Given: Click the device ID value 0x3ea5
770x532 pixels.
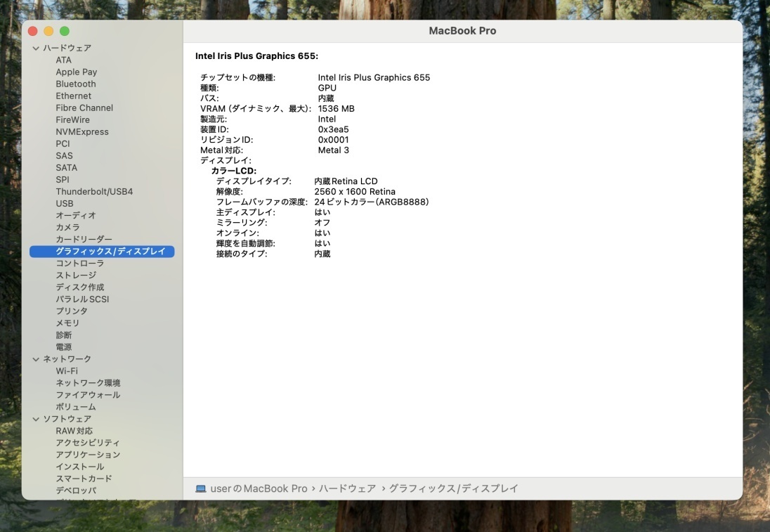Looking at the screenshot, I should click(x=334, y=129).
